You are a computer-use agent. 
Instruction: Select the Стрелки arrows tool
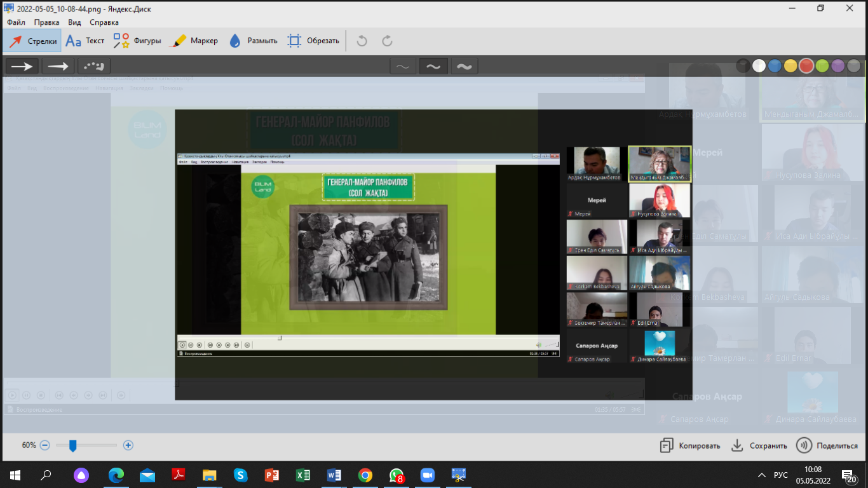32,41
